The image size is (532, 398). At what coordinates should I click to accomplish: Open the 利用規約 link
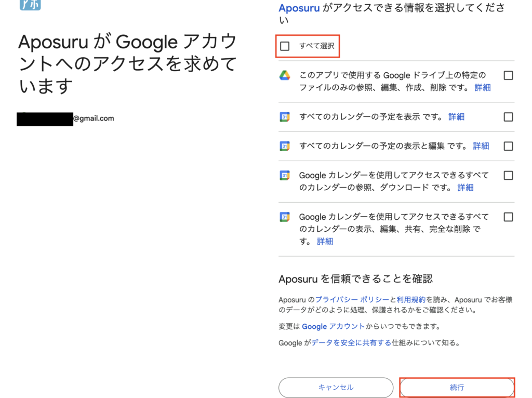tap(411, 300)
